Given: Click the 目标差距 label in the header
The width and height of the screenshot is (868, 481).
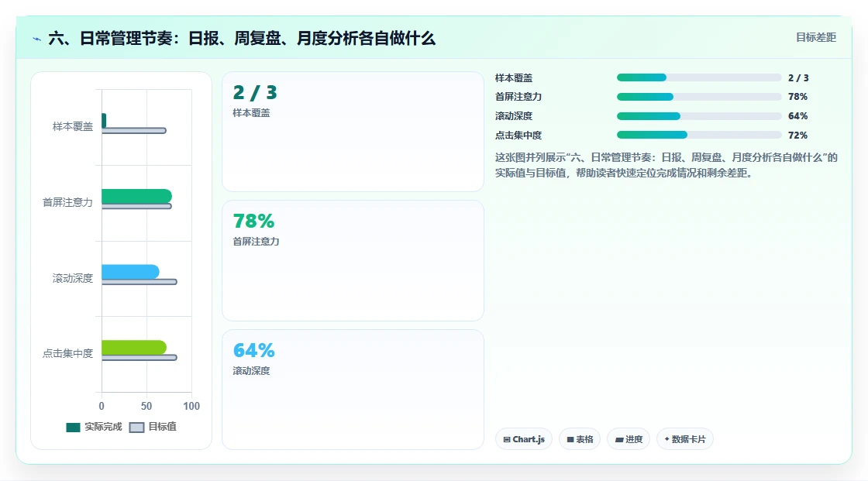Looking at the screenshot, I should 816,37.
